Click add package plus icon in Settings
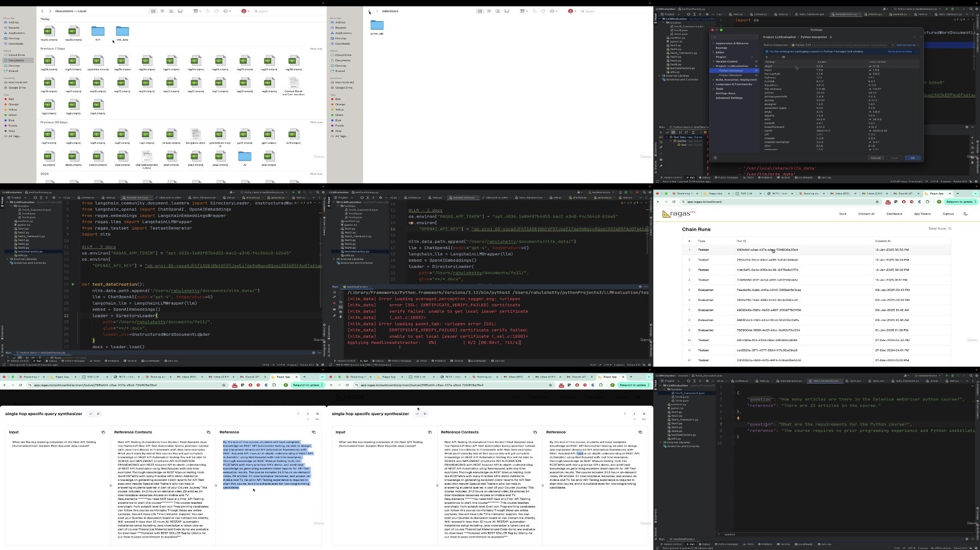Screen dimensions: 980x550 (x=767, y=57)
